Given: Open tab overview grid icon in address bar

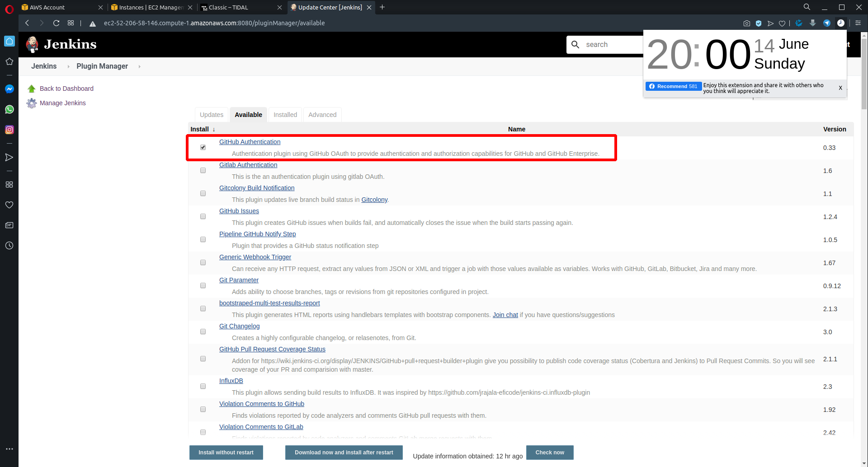Looking at the screenshot, I should (x=71, y=23).
